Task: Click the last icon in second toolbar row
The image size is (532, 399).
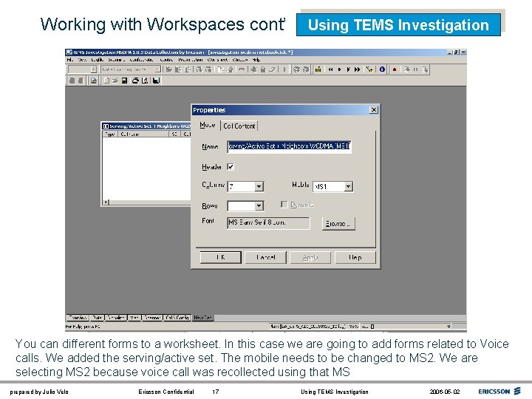Action: 156,81
